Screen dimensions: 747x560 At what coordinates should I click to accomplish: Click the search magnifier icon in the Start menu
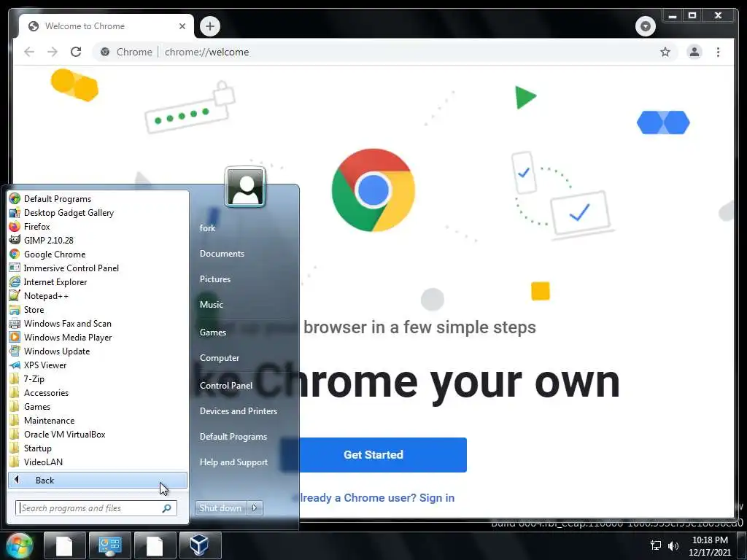166,508
